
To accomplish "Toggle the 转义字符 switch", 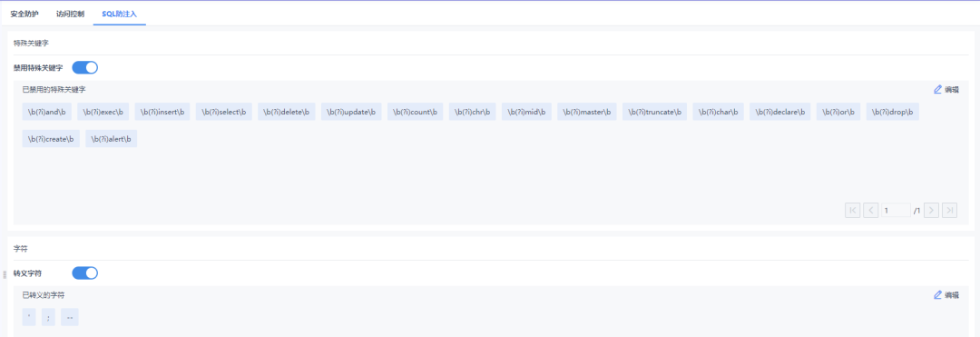I will [85, 273].
